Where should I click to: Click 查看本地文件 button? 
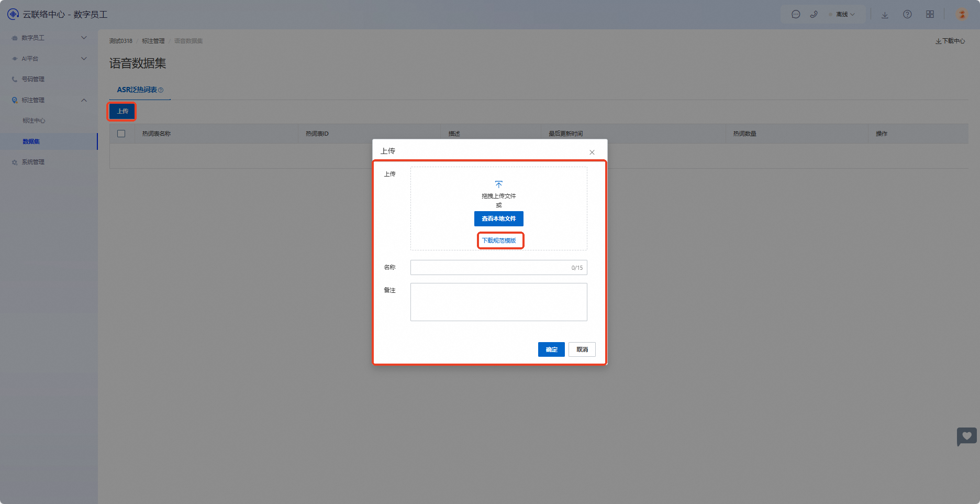pyautogui.click(x=499, y=218)
